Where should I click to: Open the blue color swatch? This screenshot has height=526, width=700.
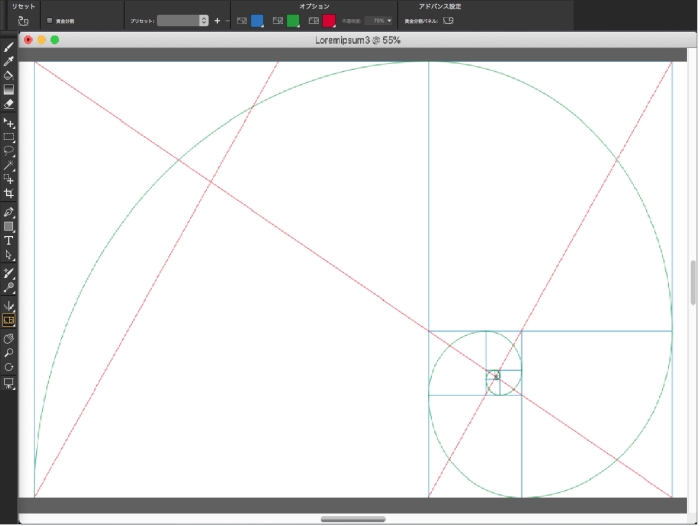point(257,20)
